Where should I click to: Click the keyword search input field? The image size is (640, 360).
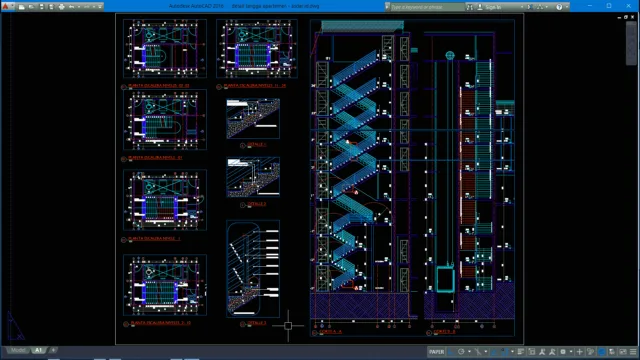(x=427, y=7)
